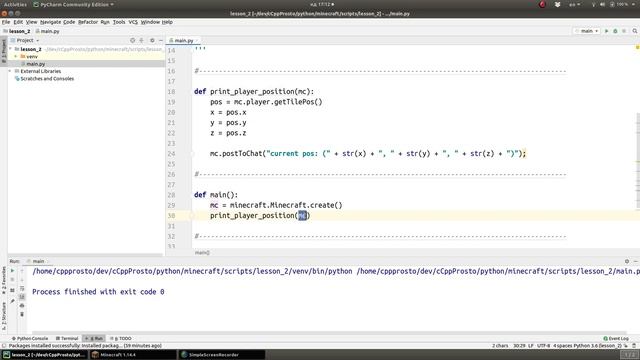The height and width of the screenshot is (360, 640).
Task: Toggle soft-wrap in the Run console
Action: click(22, 289)
